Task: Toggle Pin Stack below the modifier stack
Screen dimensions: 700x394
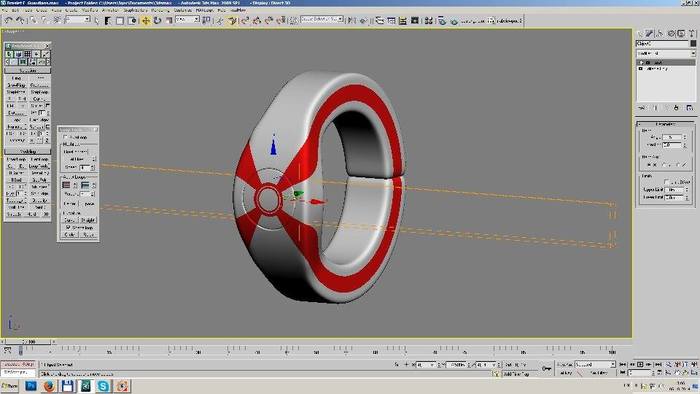Action: coord(642,108)
